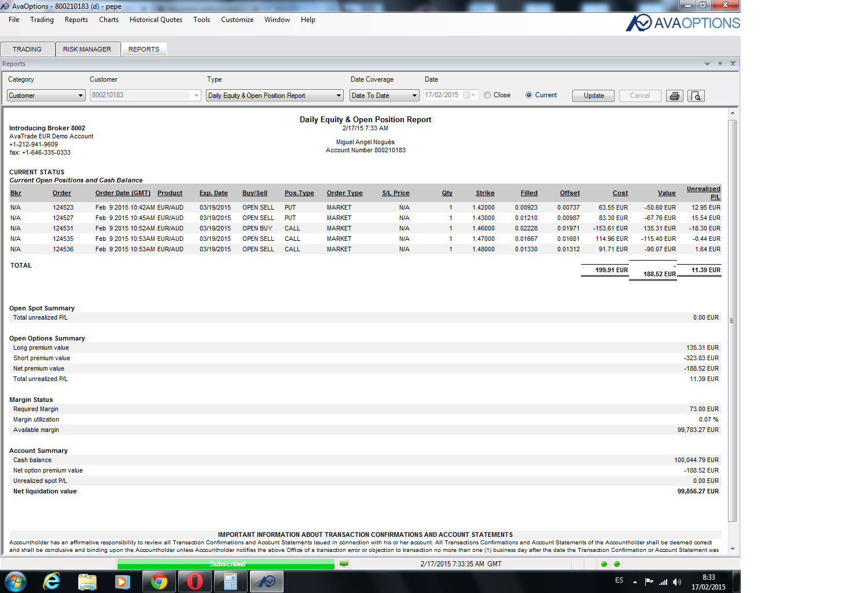This screenshot has width=868, height=593.
Task: Open the Window menu
Action: (x=277, y=20)
